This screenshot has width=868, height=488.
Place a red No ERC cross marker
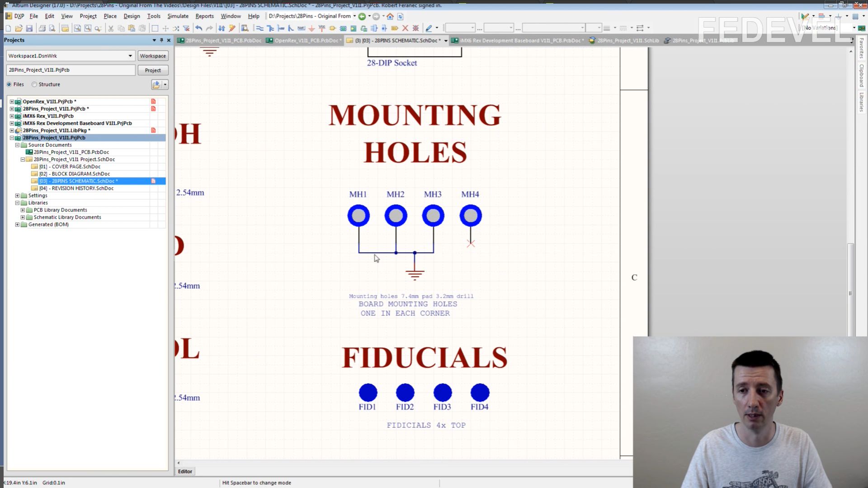pyautogui.click(x=405, y=28)
